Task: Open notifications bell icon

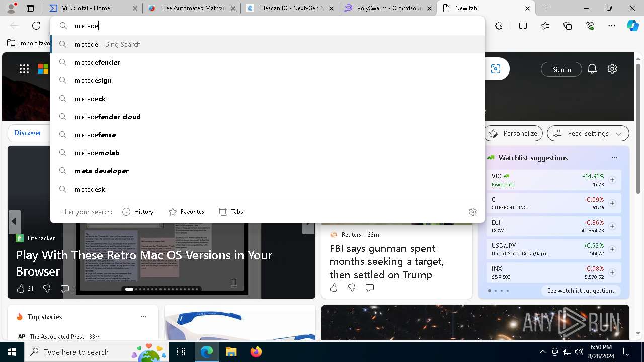Action: click(592, 69)
